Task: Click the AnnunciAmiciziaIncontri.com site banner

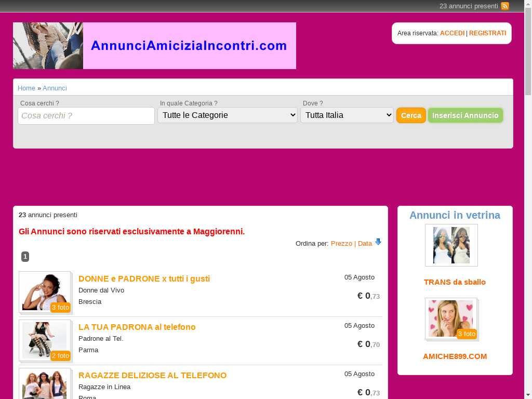Action: (x=154, y=46)
